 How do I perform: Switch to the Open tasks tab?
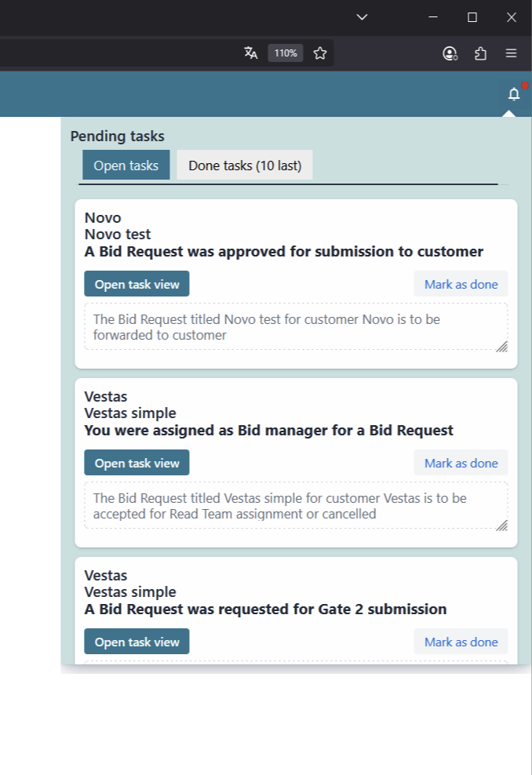(x=126, y=166)
